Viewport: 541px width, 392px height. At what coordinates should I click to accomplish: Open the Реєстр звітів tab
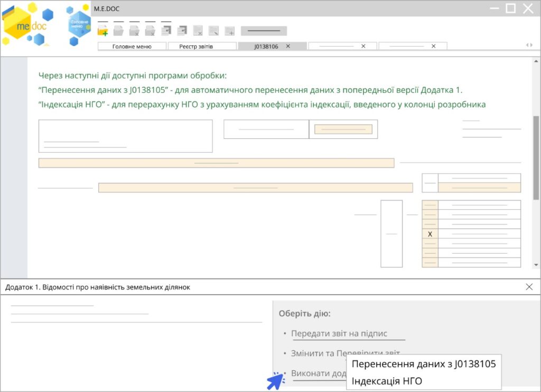[202, 46]
